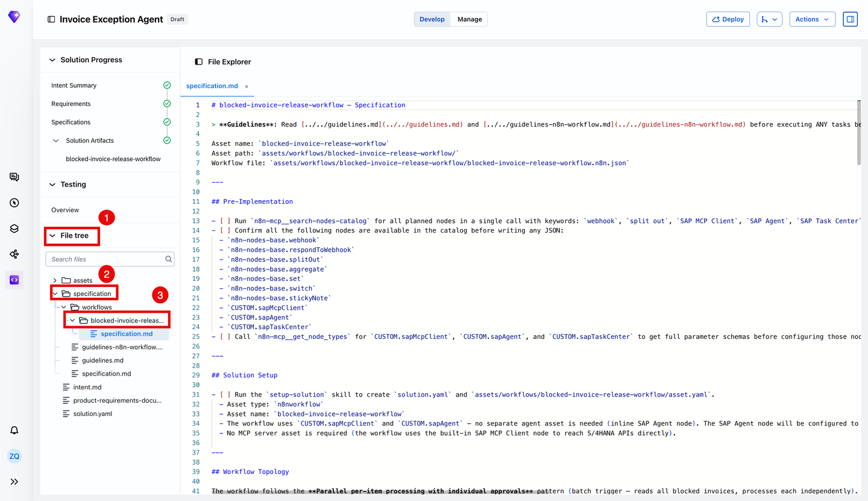Open the clock history icon in left rail
This screenshot has height=501, width=868.
tap(14, 203)
